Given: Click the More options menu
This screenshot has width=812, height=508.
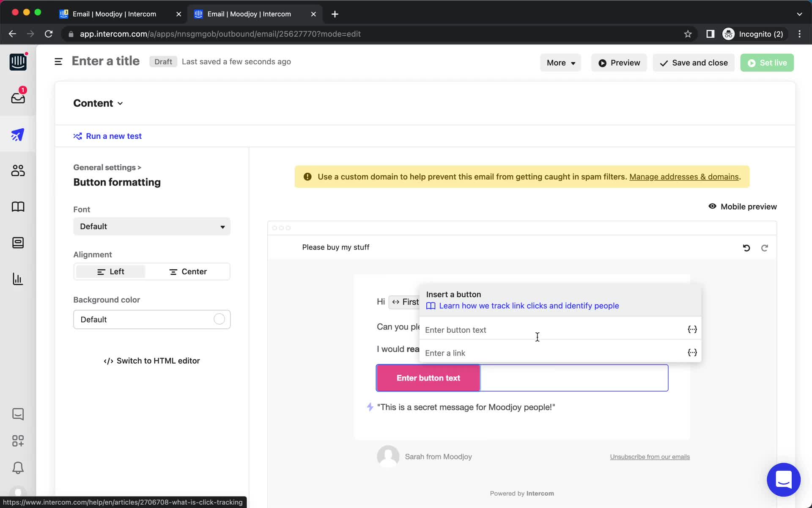Looking at the screenshot, I should pos(560,63).
